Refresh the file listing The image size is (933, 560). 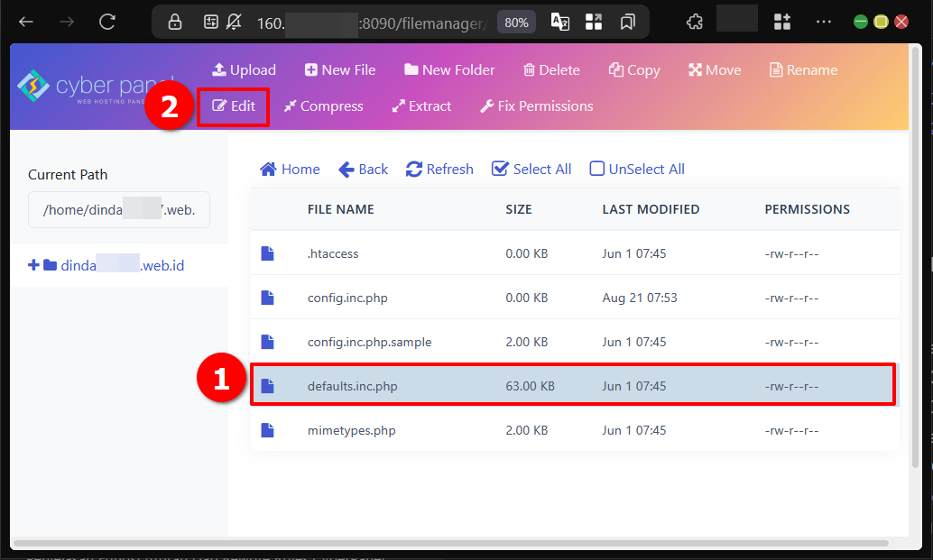[x=439, y=170]
